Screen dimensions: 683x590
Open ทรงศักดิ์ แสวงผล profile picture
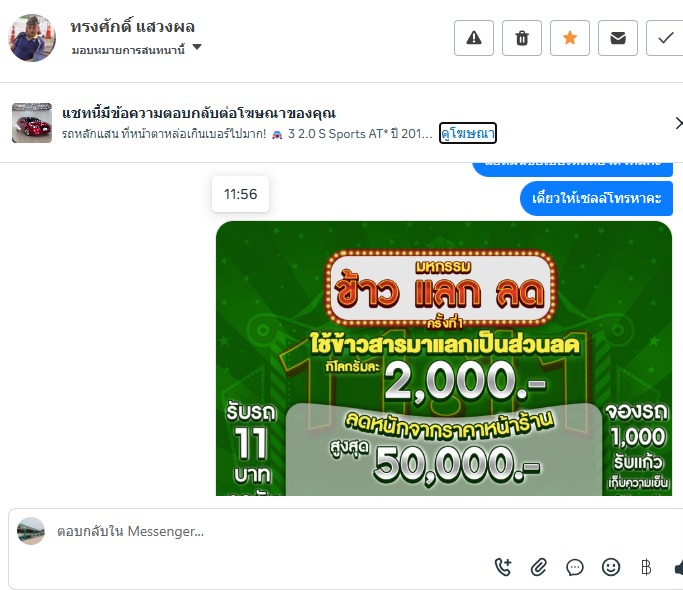(32, 37)
